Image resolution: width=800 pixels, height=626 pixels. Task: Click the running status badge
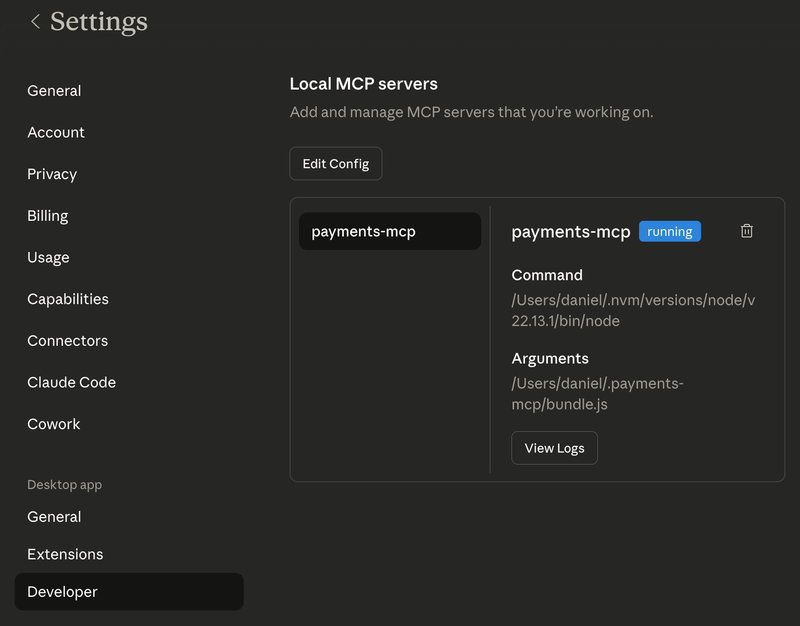click(x=670, y=232)
